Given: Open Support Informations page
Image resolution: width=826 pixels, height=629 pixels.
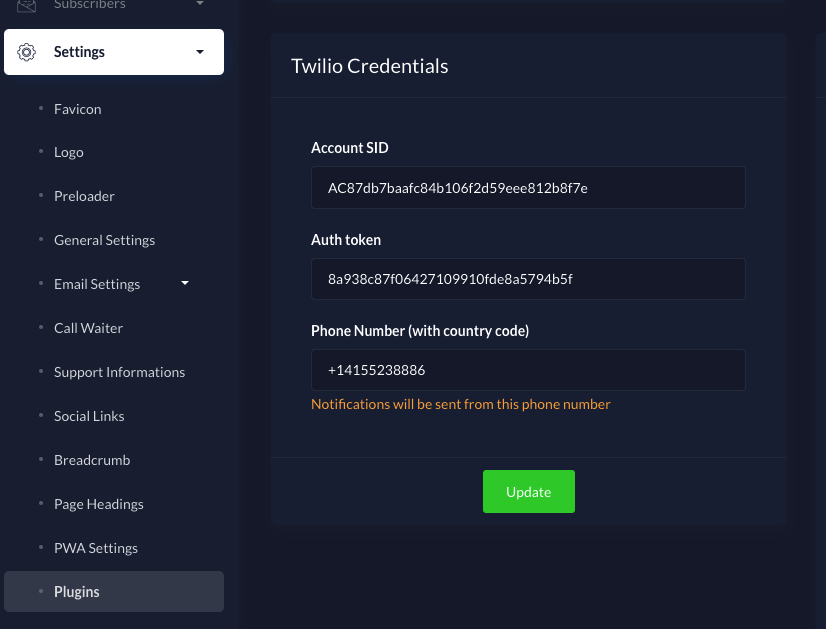Looking at the screenshot, I should 119,372.
